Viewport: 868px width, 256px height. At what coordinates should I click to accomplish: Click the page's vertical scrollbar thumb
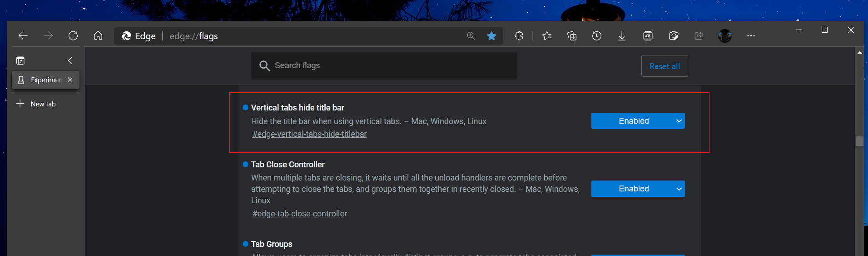[x=859, y=141]
